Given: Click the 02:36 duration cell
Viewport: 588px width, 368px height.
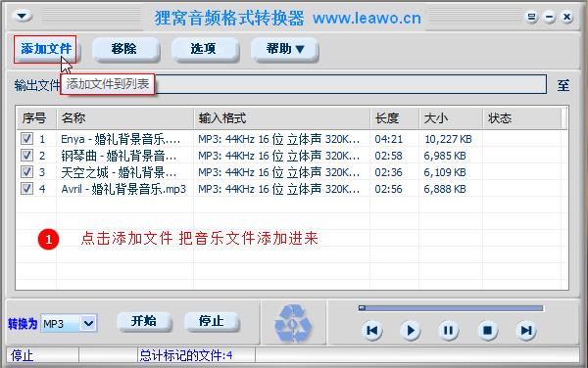Looking at the screenshot, I should click(388, 172).
